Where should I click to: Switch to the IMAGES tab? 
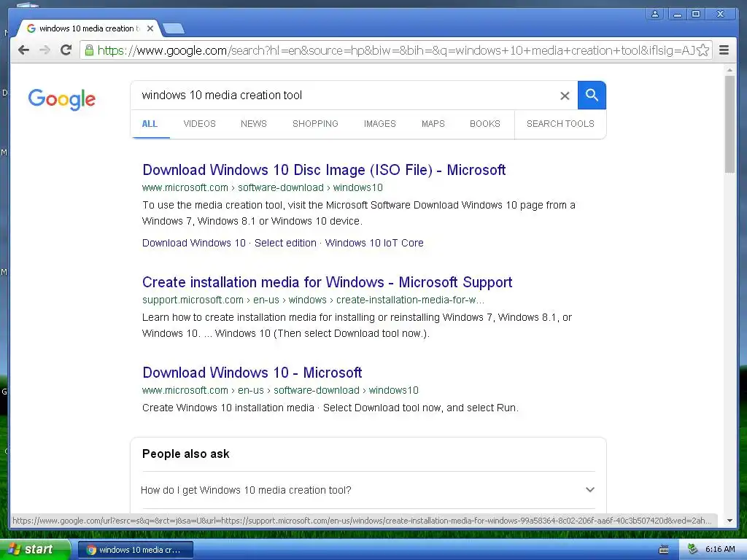(379, 124)
